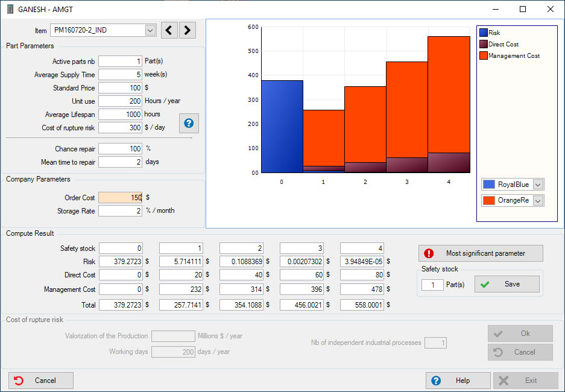Go to the next item arrow
The height and width of the screenshot is (392, 565).
tap(188, 30)
